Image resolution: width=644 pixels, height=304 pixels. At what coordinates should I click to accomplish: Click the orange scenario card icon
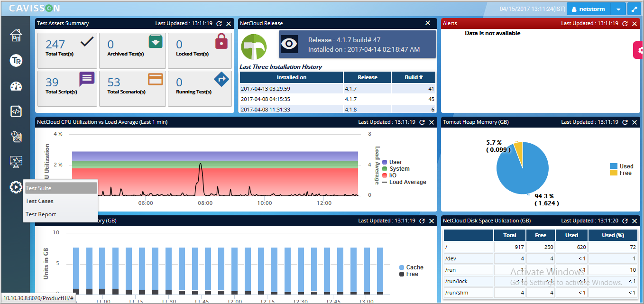[156, 79]
